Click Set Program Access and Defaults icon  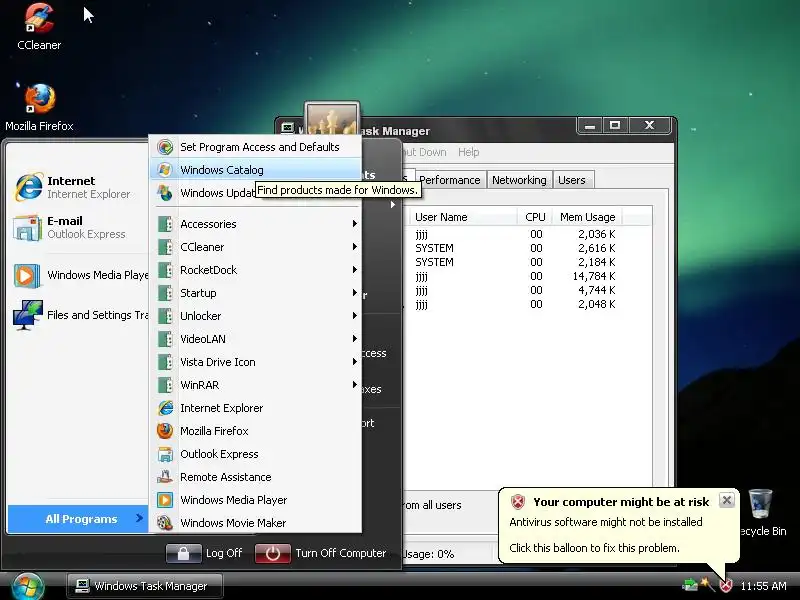(164, 147)
